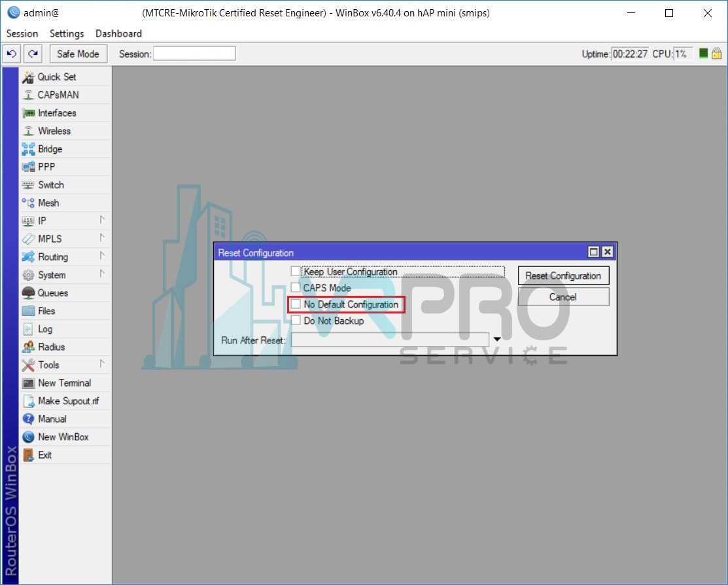
Task: Expand the Routing submenu arrow
Action: pyautogui.click(x=102, y=256)
